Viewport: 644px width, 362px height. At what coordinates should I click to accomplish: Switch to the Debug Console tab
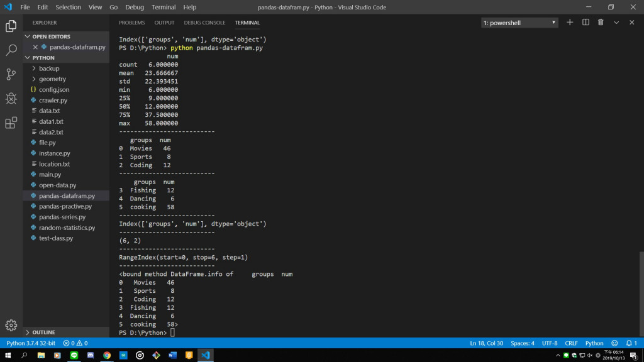click(x=204, y=23)
